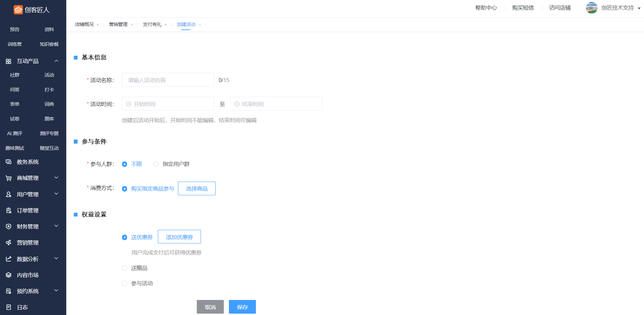Switch to the 营销管理 tab
The width and height of the screenshot is (644, 315).
point(118,24)
